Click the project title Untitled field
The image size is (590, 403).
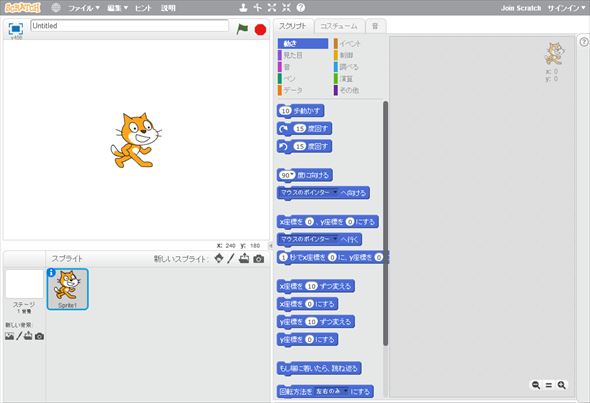[129, 26]
